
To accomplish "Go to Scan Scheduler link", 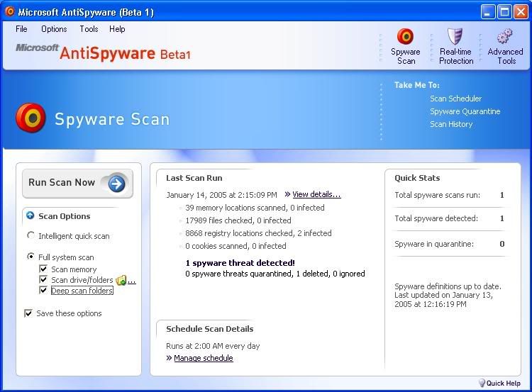I will (455, 99).
